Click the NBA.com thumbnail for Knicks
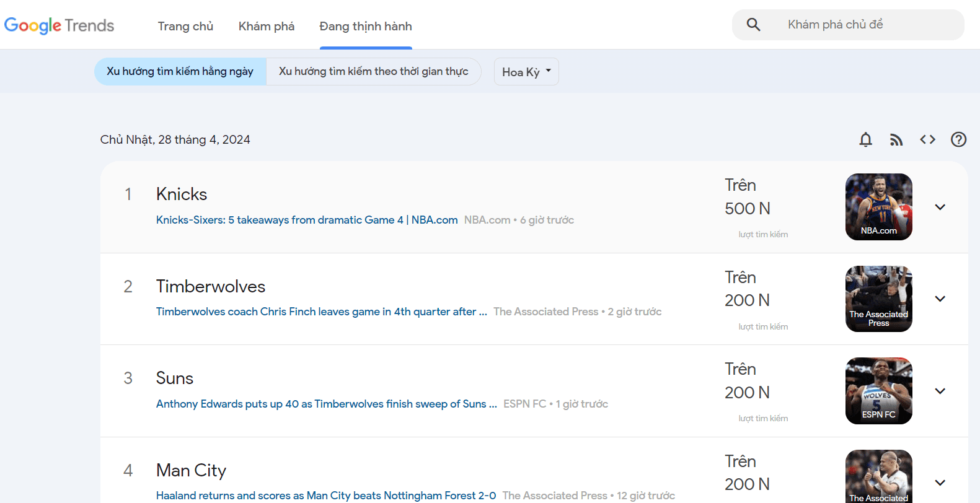This screenshot has height=503, width=980. coord(878,207)
